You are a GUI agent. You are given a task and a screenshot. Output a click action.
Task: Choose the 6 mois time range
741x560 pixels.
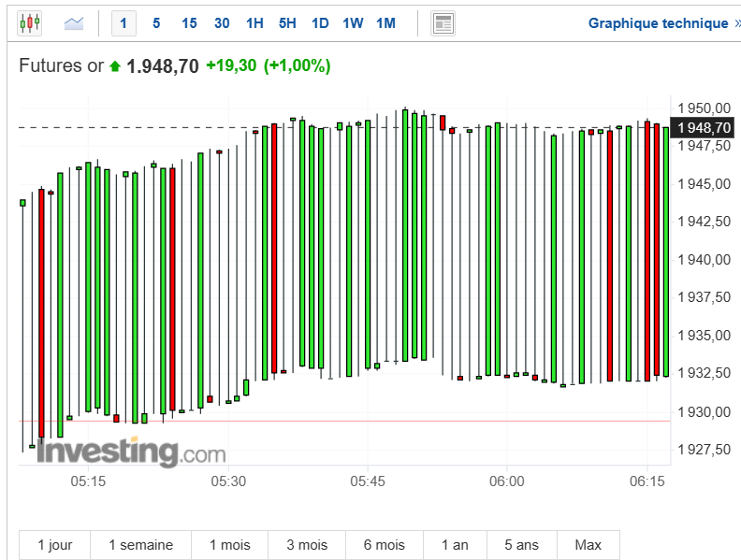[x=385, y=545]
